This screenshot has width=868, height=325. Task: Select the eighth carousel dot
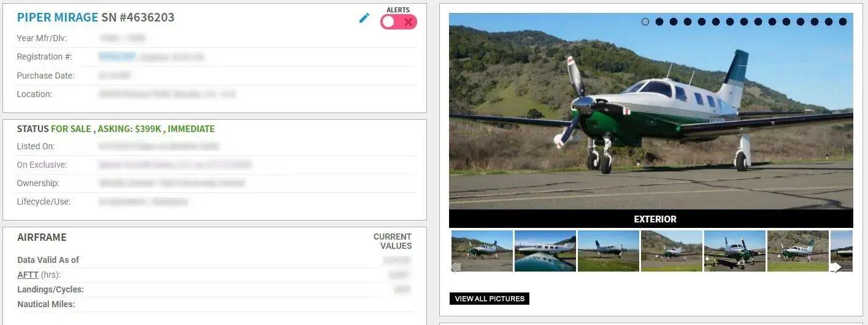pyautogui.click(x=744, y=22)
